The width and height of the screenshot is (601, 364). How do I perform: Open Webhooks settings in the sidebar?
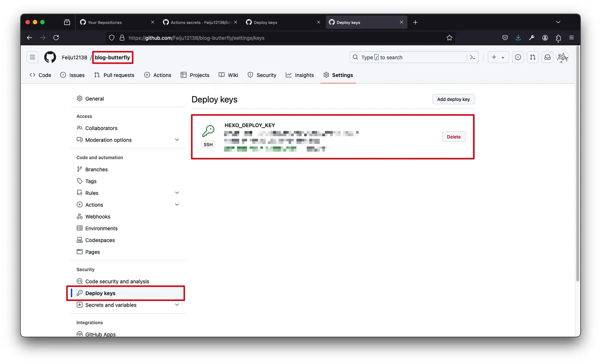tap(98, 217)
